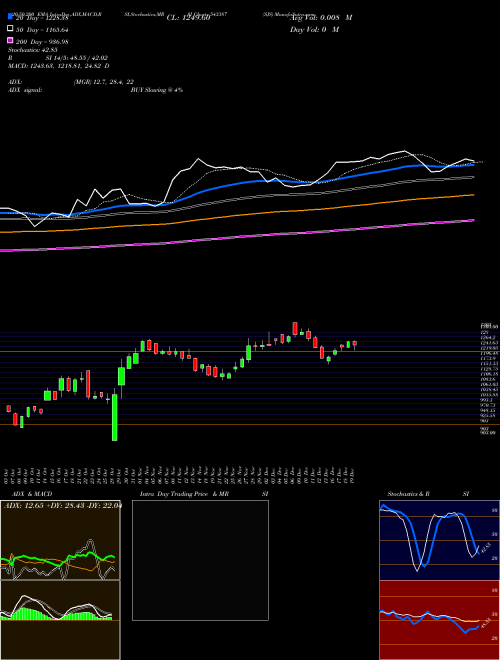Click the 'Day Vol: 0 M' value
The image size is (500, 660).
[x=314, y=29]
